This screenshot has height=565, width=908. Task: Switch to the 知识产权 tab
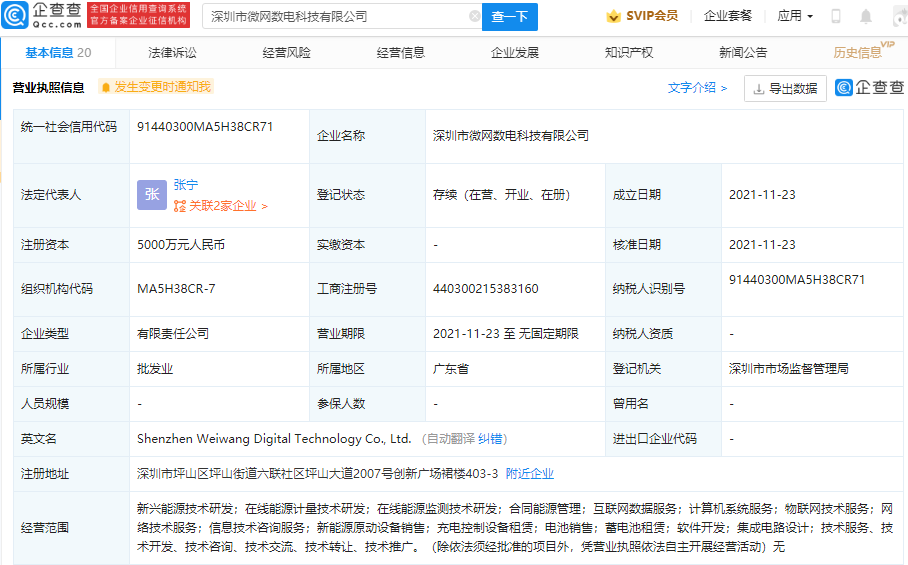point(629,53)
